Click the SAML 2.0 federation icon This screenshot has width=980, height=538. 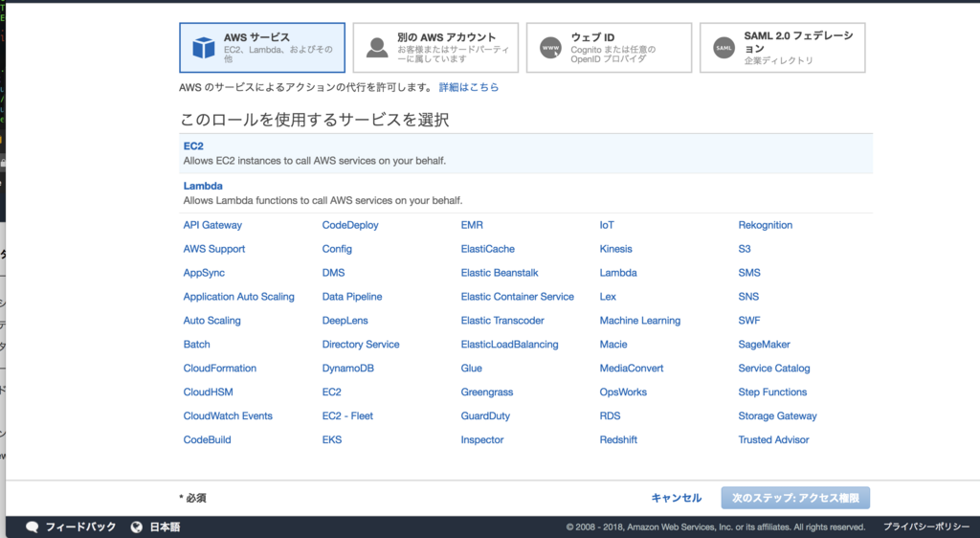pyautogui.click(x=724, y=48)
